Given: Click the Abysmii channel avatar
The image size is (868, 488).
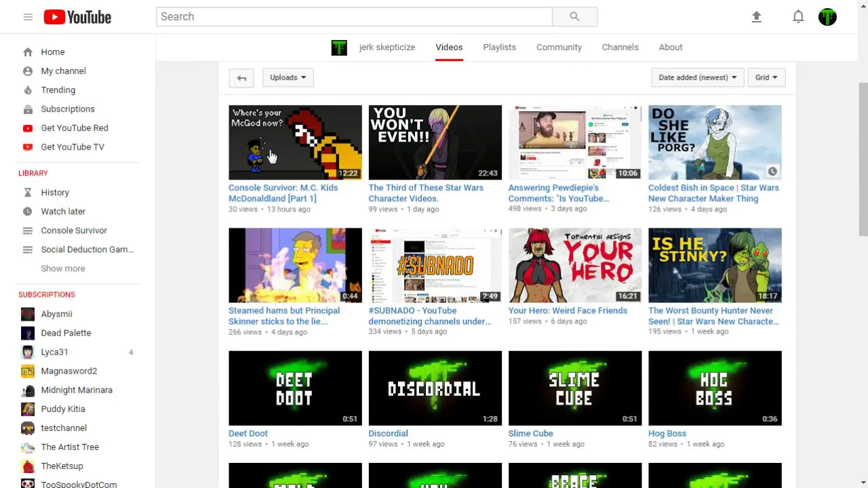Looking at the screenshot, I should tap(28, 314).
